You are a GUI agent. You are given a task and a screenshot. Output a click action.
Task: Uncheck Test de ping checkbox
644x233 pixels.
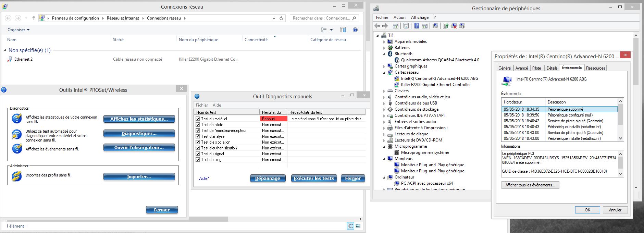pyautogui.click(x=198, y=160)
